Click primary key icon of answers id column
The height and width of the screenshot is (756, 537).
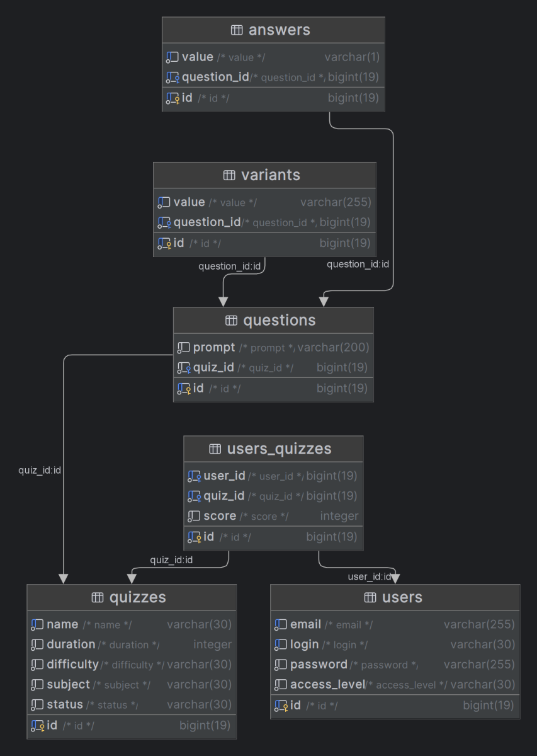pos(172,98)
